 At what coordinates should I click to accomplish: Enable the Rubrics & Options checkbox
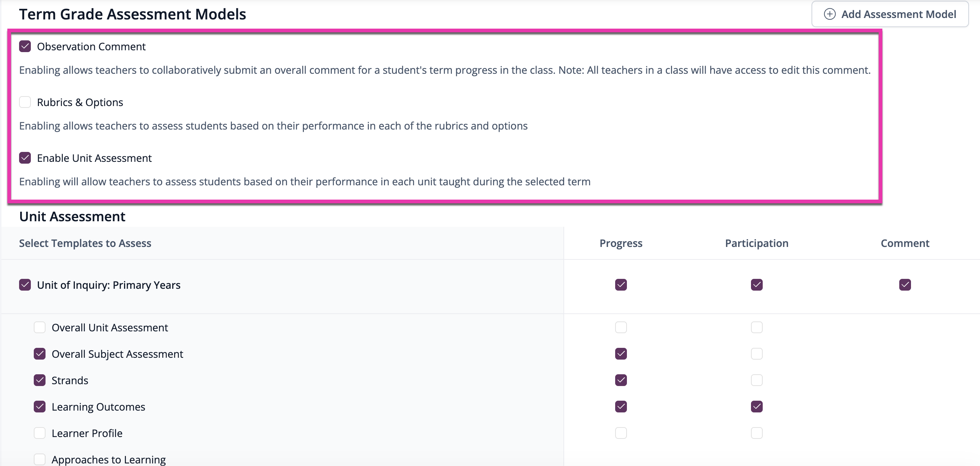25,102
